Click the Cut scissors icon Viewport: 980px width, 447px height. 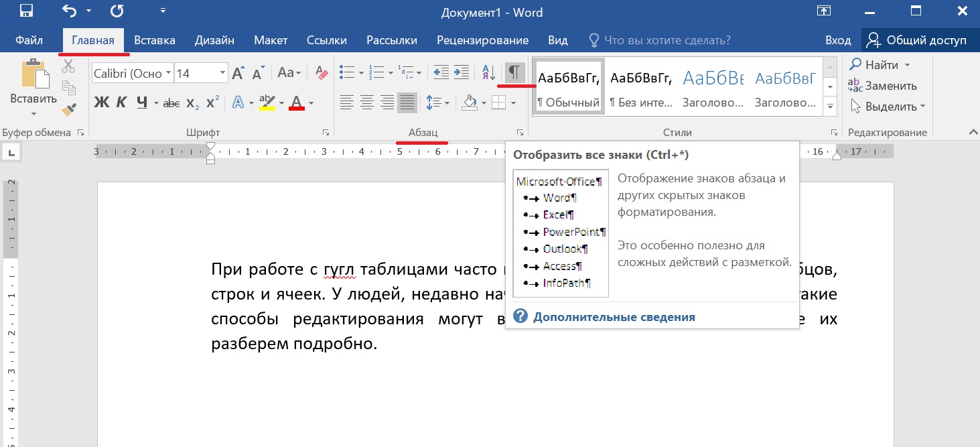(x=68, y=66)
